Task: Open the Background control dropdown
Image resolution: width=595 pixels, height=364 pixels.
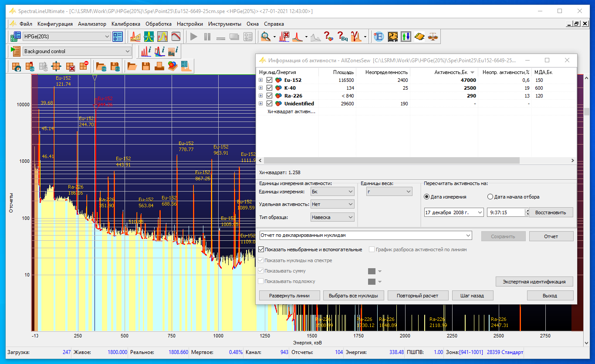Action: click(77, 51)
